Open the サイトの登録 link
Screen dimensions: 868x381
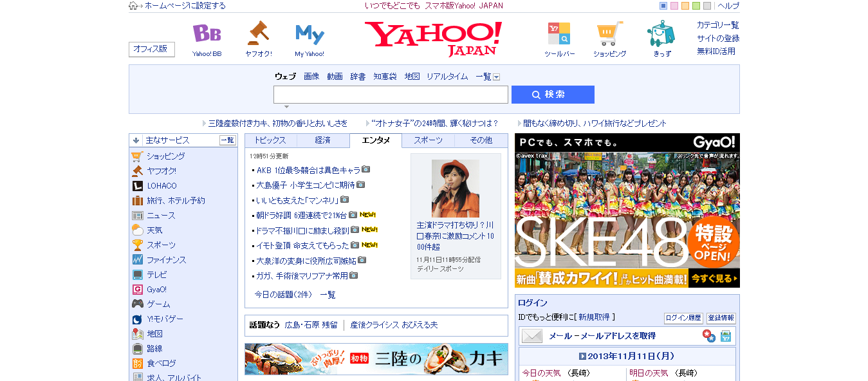click(718, 38)
